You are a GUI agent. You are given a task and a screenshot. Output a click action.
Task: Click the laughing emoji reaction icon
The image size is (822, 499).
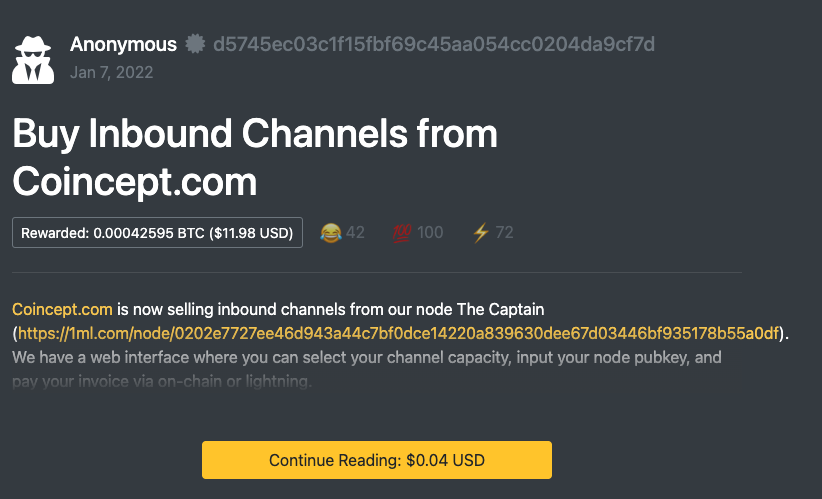pyautogui.click(x=331, y=233)
